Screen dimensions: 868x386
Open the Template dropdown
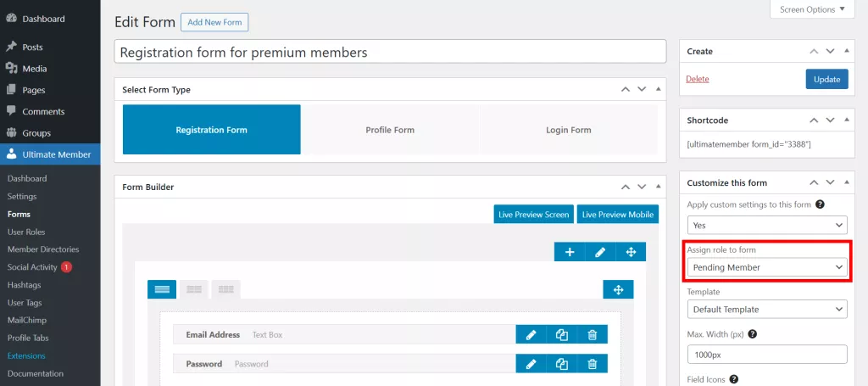point(766,310)
